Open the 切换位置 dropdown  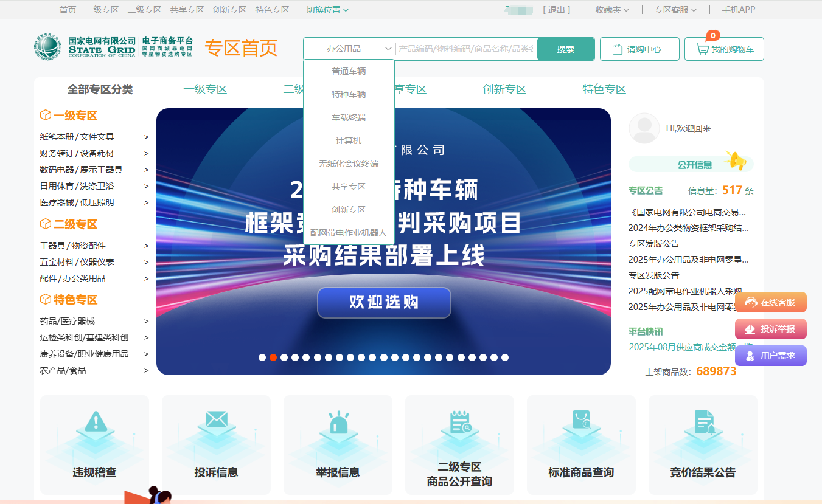[327, 10]
